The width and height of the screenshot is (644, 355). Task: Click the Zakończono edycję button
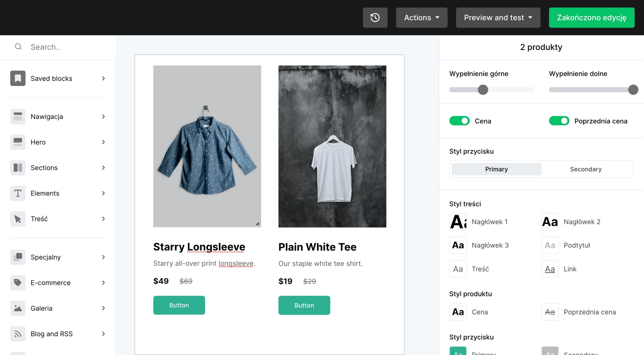point(591,18)
